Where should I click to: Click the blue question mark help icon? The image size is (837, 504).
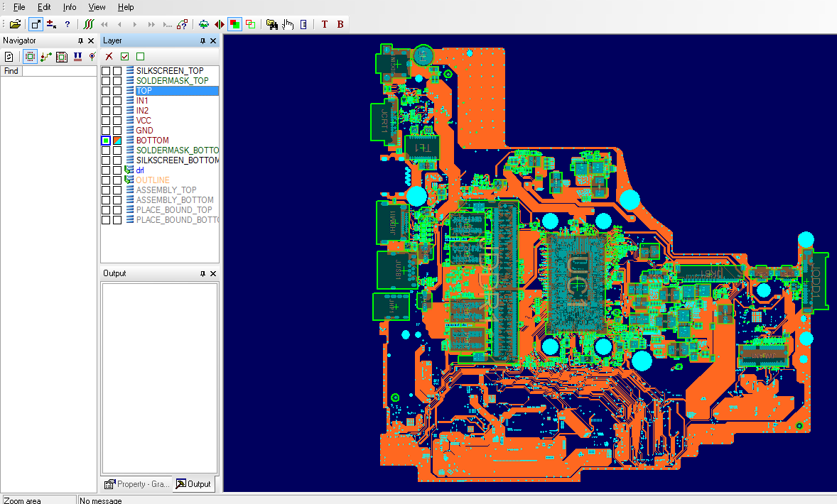(67, 24)
